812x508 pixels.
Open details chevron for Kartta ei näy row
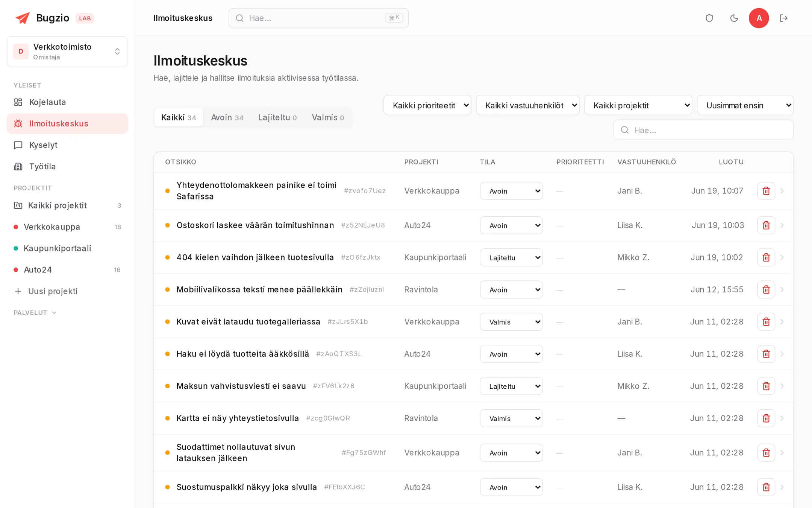[782, 418]
